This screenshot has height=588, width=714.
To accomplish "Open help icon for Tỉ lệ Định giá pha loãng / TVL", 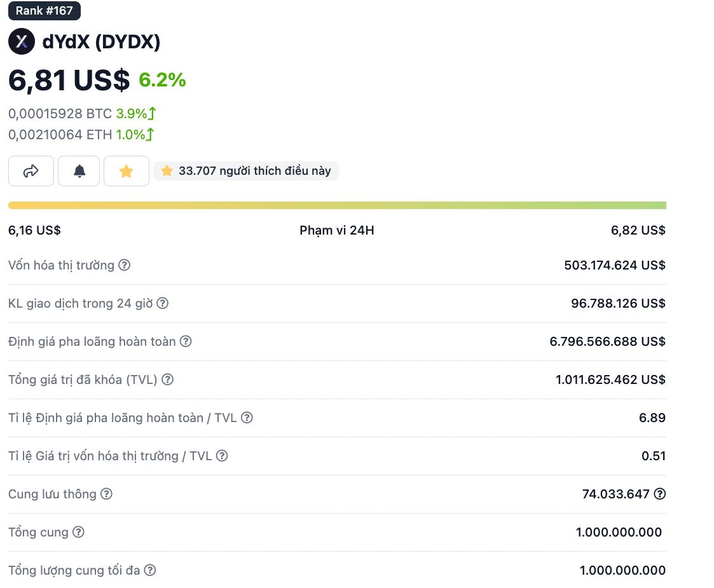I will click(247, 418).
